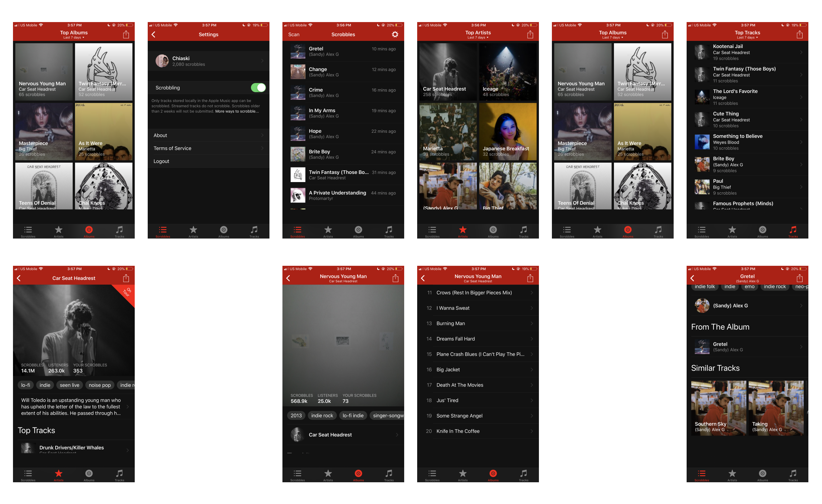
Task: Open Tracks note tab on Top Artists screen
Action: point(523,231)
